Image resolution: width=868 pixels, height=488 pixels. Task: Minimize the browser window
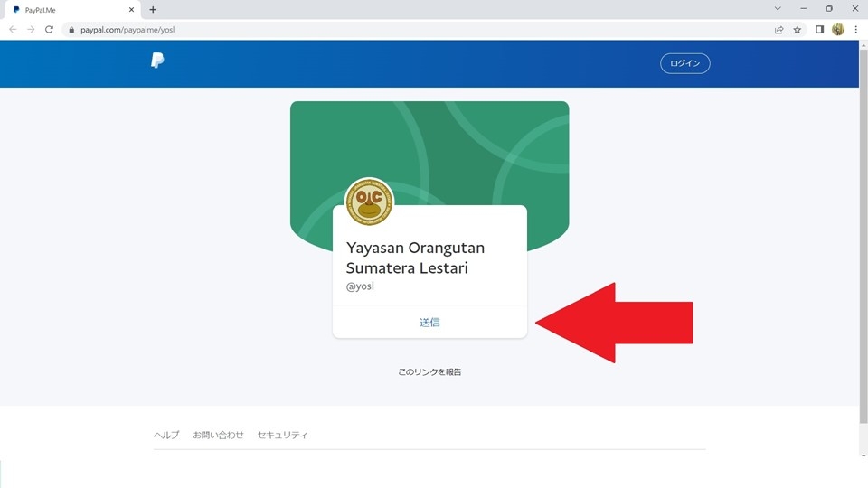click(803, 9)
